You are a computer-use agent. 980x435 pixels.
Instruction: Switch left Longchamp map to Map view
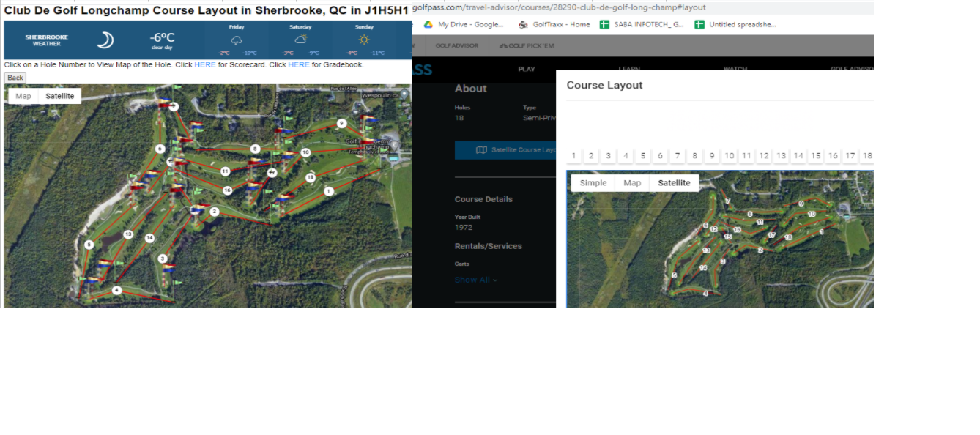[x=23, y=96]
